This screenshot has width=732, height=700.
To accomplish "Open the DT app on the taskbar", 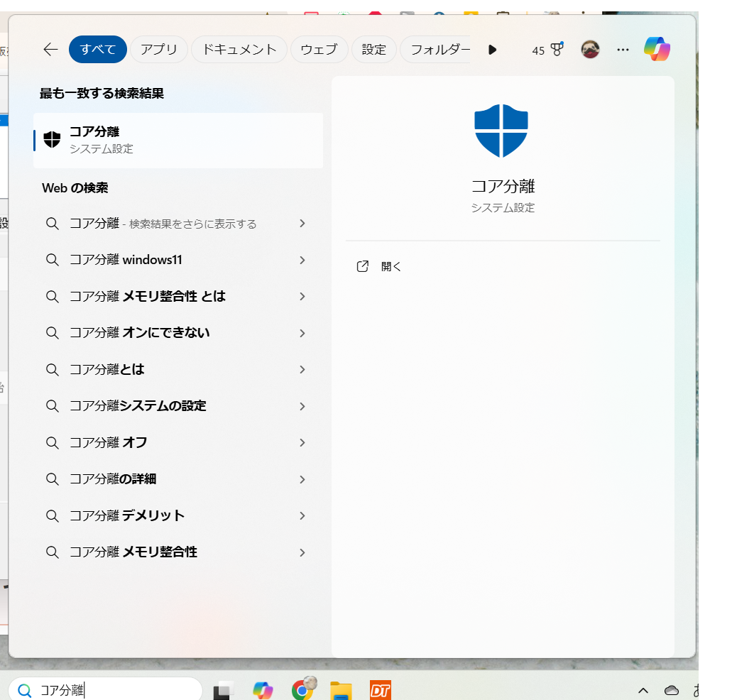I will point(380,690).
